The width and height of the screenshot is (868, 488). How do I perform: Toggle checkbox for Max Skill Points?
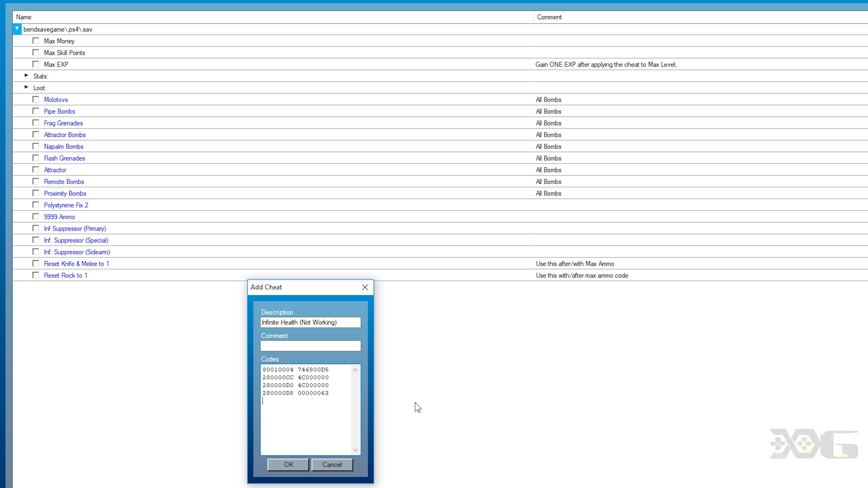click(36, 52)
